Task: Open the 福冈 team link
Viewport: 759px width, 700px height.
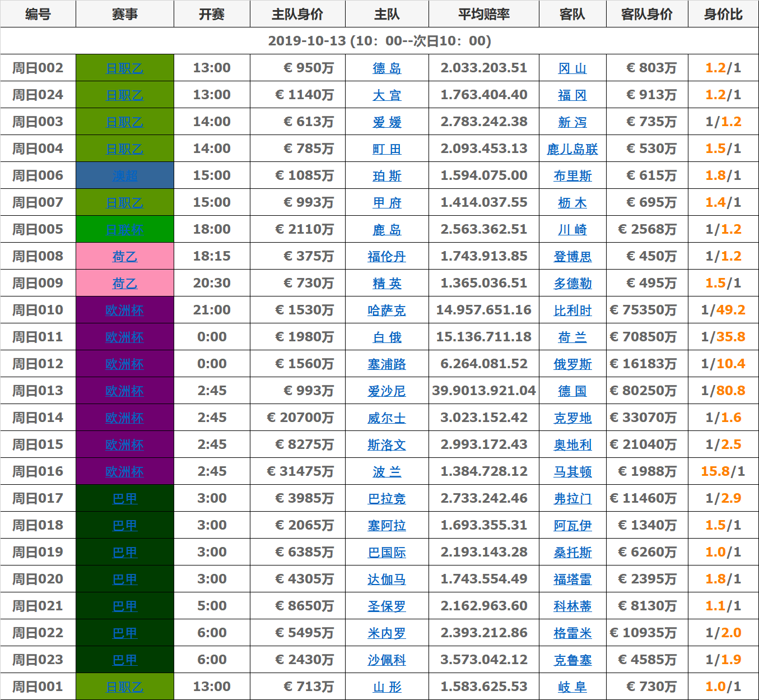Action: 572,95
